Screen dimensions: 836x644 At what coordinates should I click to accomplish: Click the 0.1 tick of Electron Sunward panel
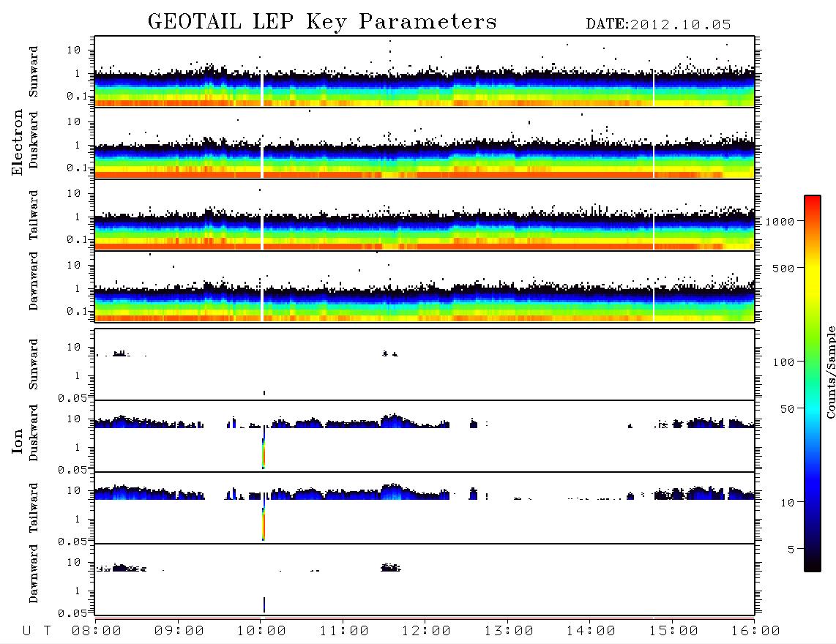point(77,96)
